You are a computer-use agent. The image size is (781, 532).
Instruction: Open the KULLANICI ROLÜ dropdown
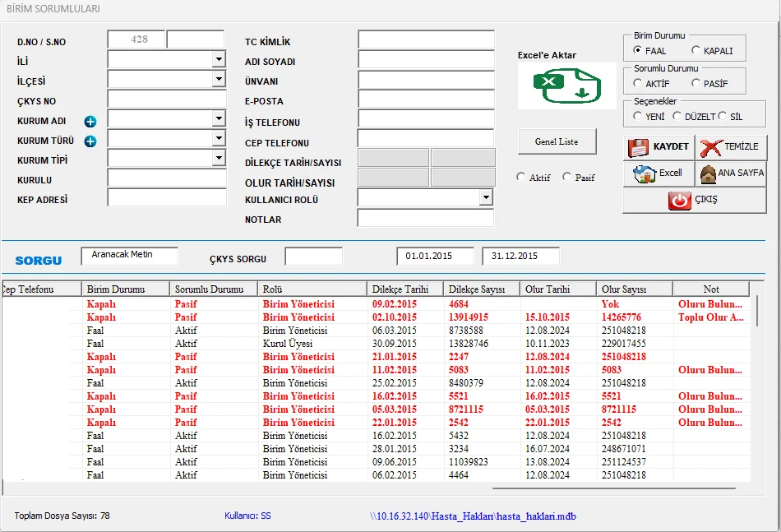tap(486, 198)
